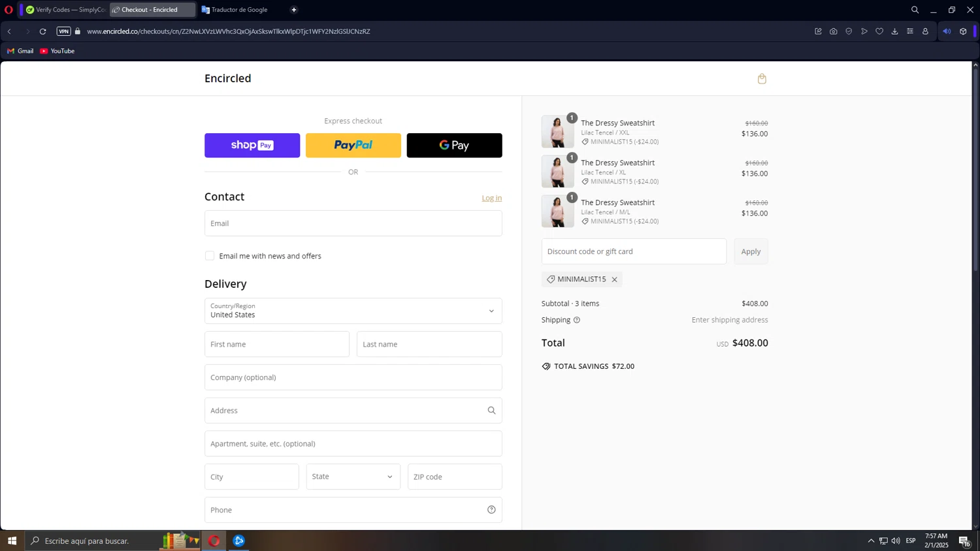Open the shopping cart bag icon

[762, 79]
